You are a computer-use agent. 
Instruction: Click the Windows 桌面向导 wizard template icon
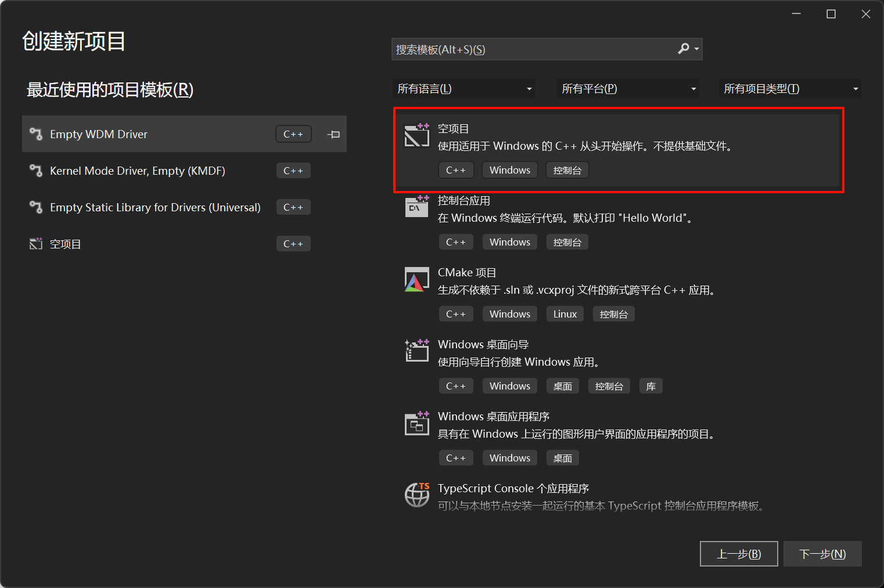[416, 351]
